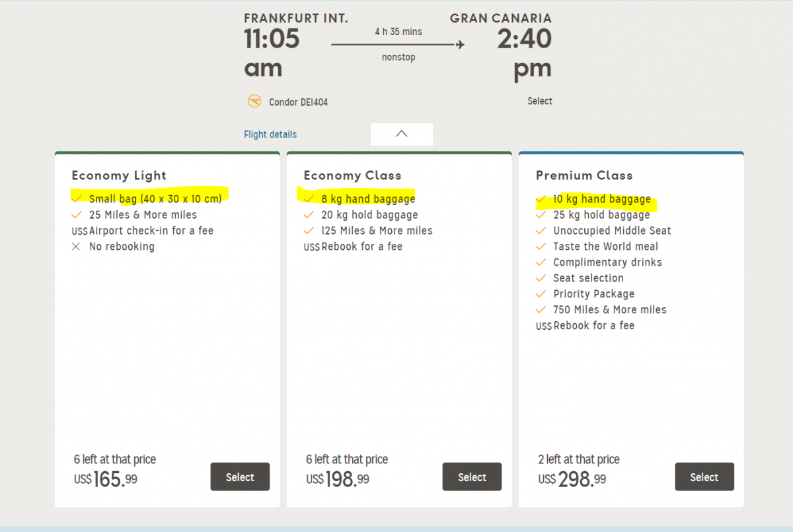Screen dimensions: 793x532
Task: Click the Economy Class card heading
Action: 352,175
